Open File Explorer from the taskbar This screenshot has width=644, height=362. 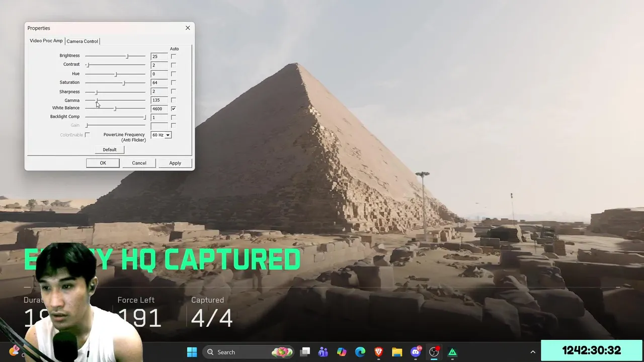397,352
